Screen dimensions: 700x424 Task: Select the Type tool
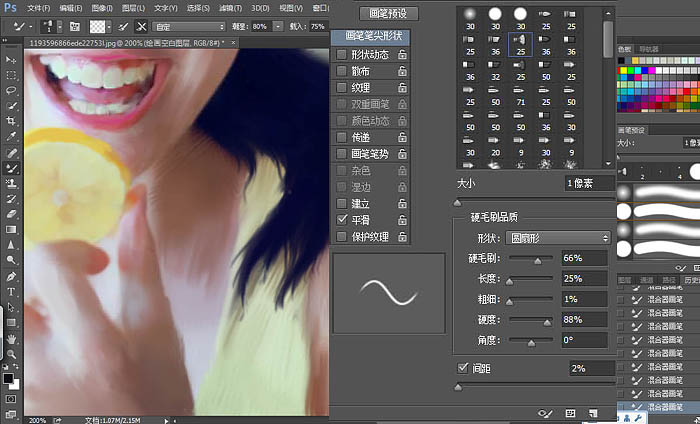pos(11,292)
